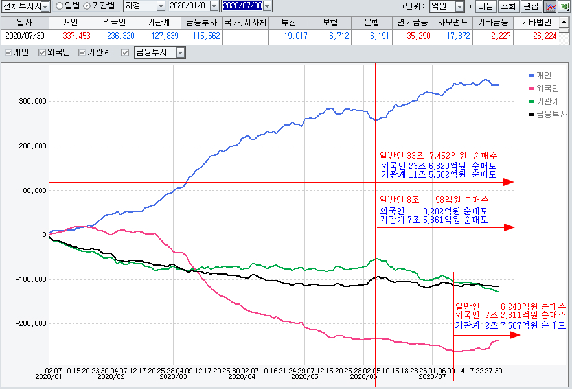This screenshot has height=392, width=572.
Task: Click the 조회 button
Action: coord(508,6)
